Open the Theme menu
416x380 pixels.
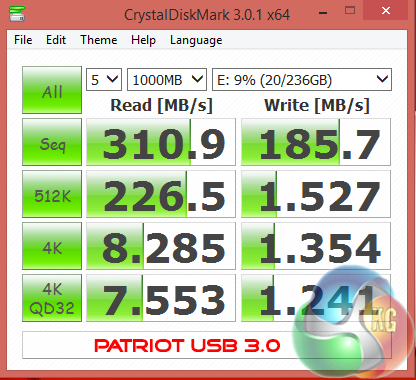[x=99, y=40]
